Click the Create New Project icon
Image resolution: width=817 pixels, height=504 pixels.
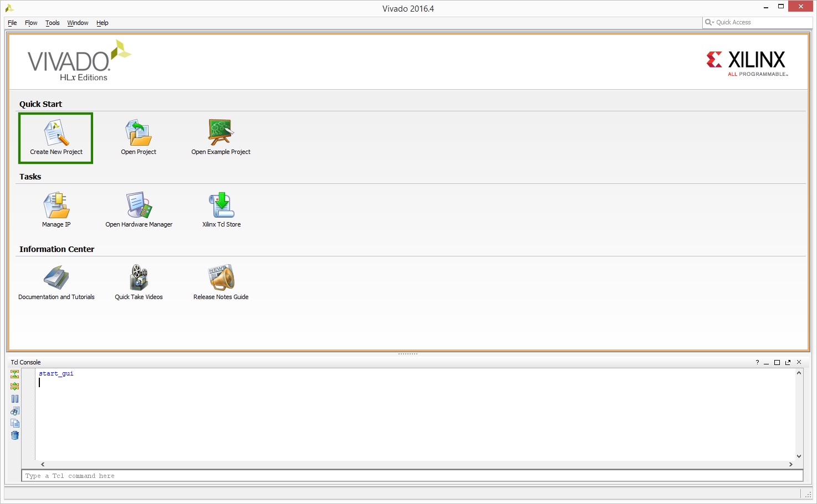[x=56, y=133]
